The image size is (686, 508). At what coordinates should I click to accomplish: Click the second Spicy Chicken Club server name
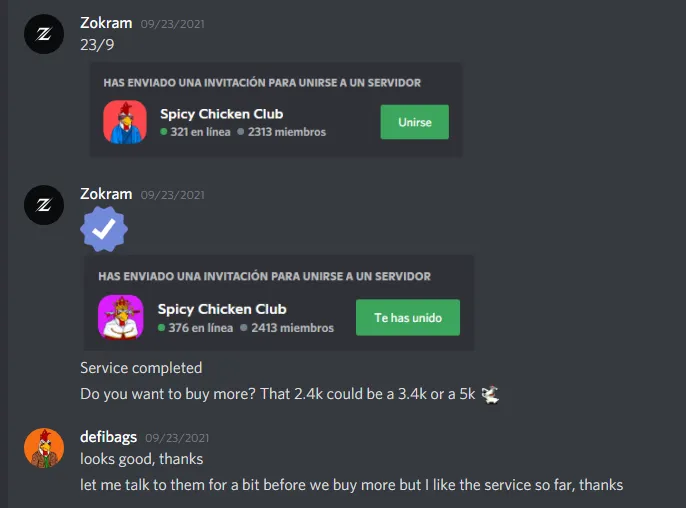(222, 309)
